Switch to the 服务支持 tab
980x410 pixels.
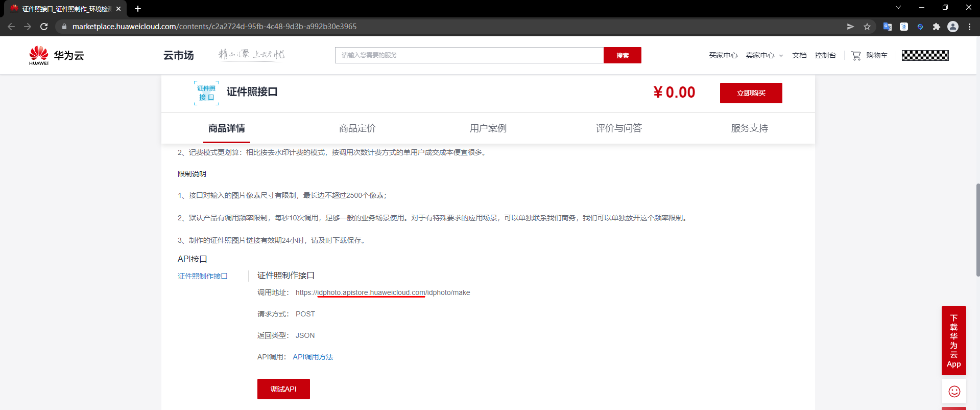click(750, 128)
